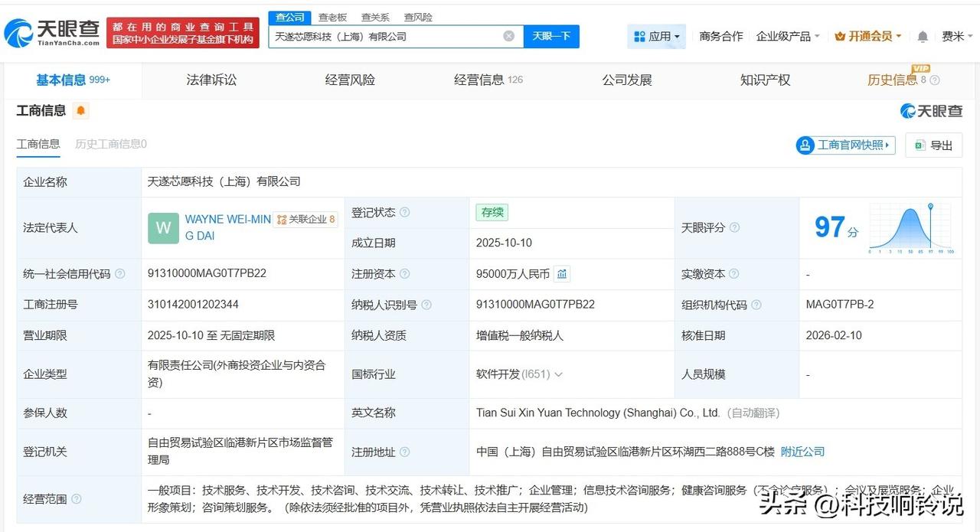980x532 pixels.
Task: Open the registered capital chart icon
Action: tap(562, 274)
